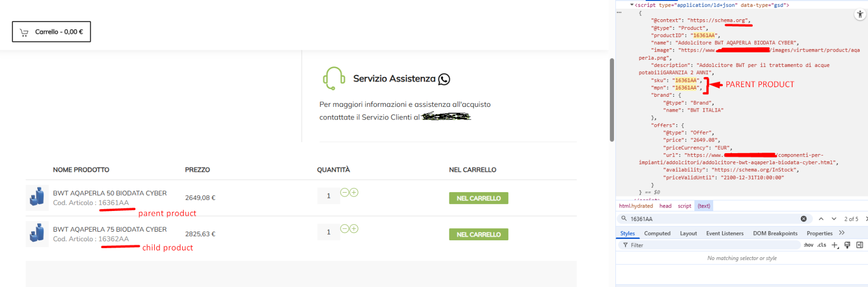Click the accessibility icon in DevTools
The image size is (868, 287).
(860, 14)
